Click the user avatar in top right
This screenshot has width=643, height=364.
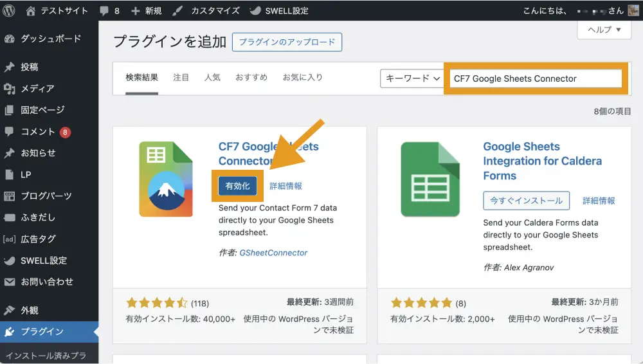click(634, 11)
